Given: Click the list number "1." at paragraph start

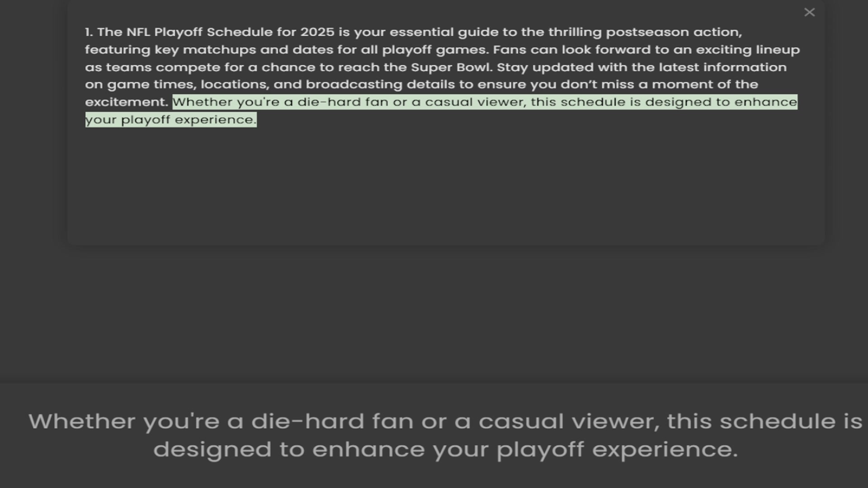Looking at the screenshot, I should coord(89,32).
